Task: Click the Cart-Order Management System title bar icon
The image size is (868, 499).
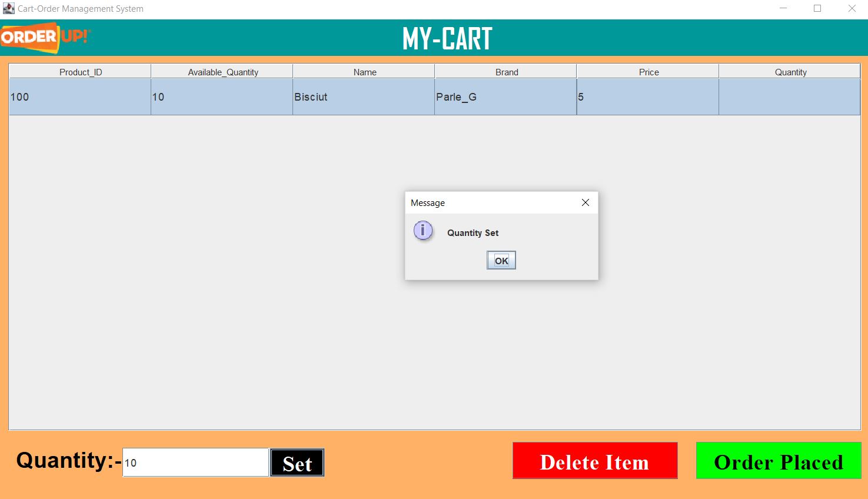Action: coord(8,8)
